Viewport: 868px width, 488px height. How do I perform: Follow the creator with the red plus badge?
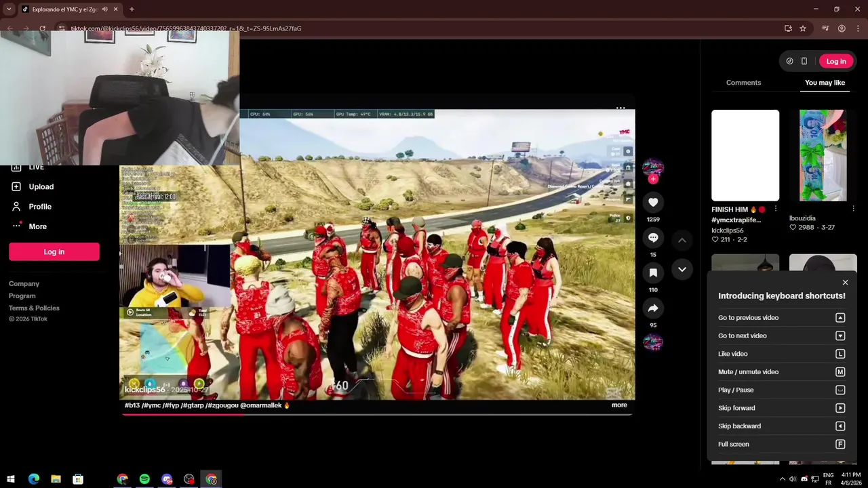[653, 179]
